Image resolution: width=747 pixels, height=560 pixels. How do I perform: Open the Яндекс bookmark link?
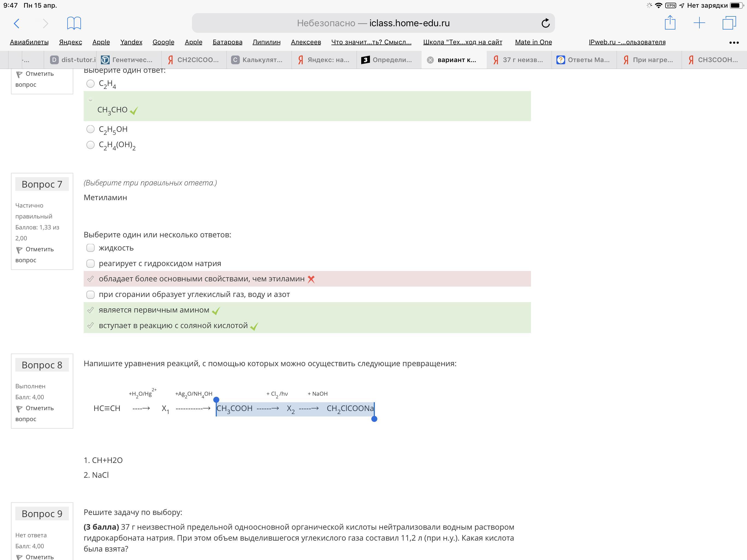coord(70,42)
